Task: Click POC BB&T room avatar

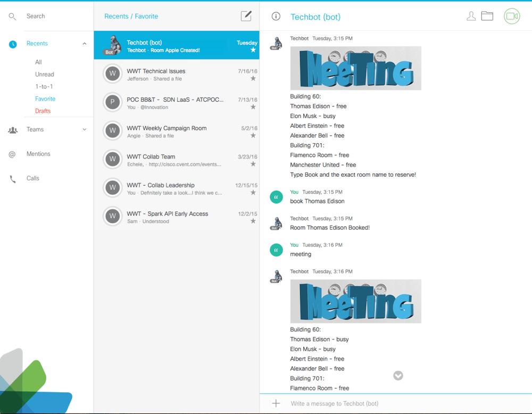Action: [112, 102]
